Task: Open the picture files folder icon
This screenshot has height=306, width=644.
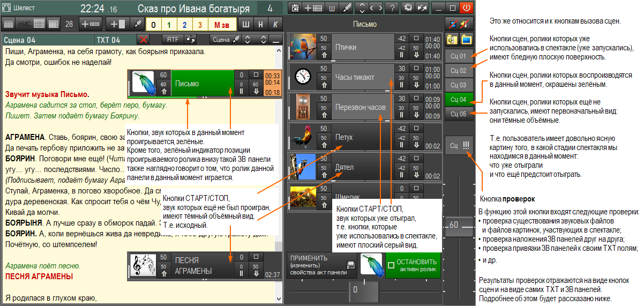Action: (466, 39)
